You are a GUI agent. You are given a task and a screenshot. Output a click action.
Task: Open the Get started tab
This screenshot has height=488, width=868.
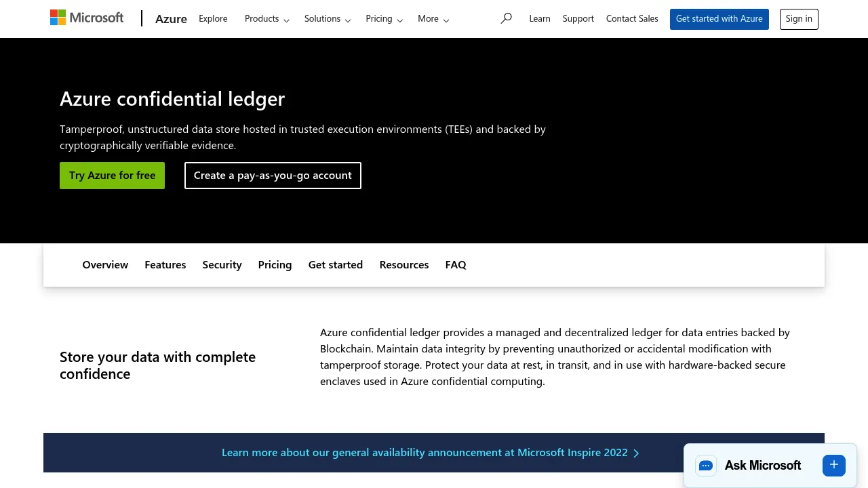(336, 265)
